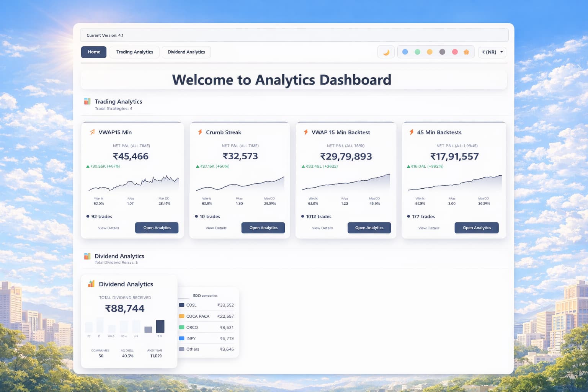Click the VWAP15 Min strategy icon
Screen dimensions: 588x392
tap(92, 132)
